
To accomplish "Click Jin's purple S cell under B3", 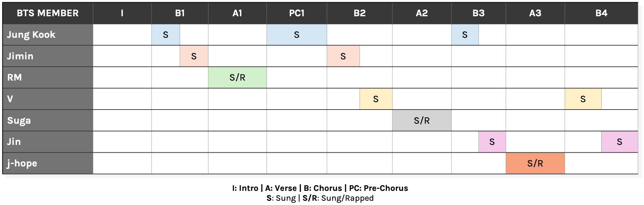I will pyautogui.click(x=492, y=142).
